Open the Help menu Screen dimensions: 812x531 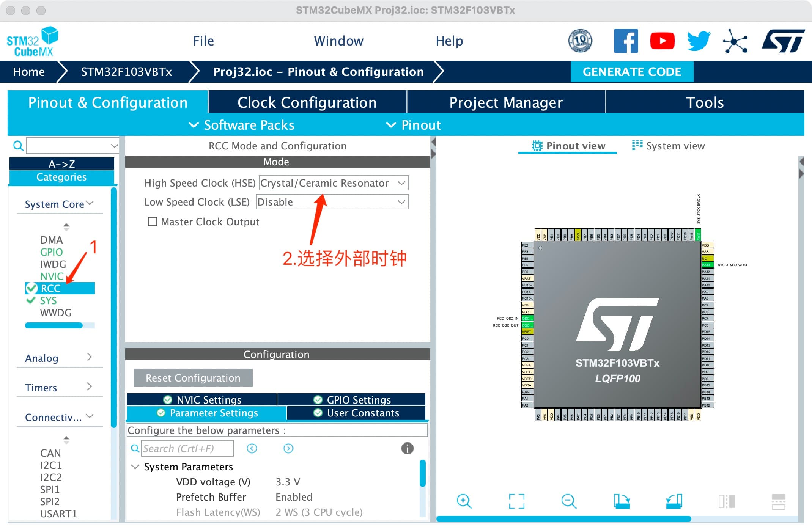449,41
